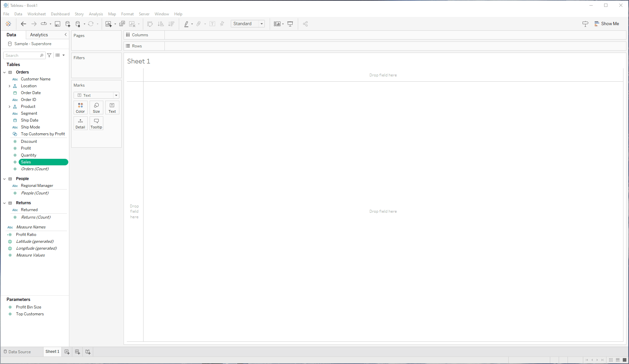Screen dimensions: 629x364
Task: Click the Highlight pen icon
Action: [186, 24]
